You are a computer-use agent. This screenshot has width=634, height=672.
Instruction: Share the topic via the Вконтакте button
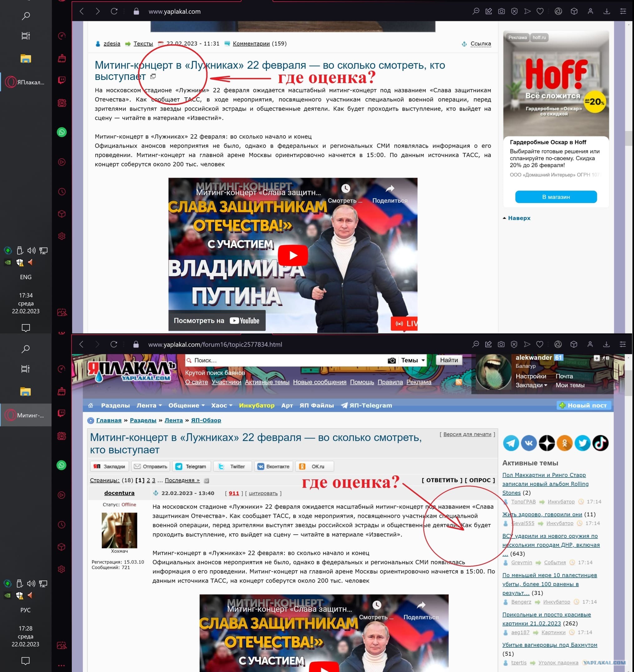pos(274,467)
